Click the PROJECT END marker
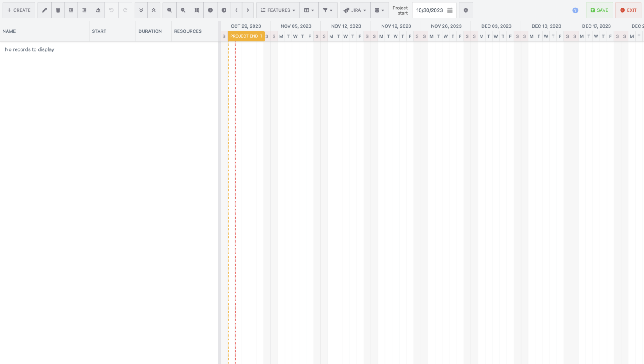 (x=245, y=36)
